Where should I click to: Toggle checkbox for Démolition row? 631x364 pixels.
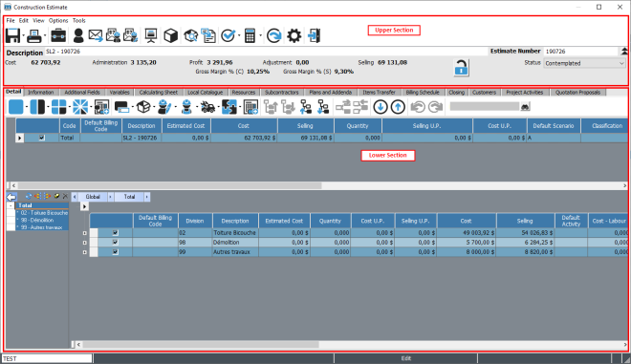coord(115,242)
